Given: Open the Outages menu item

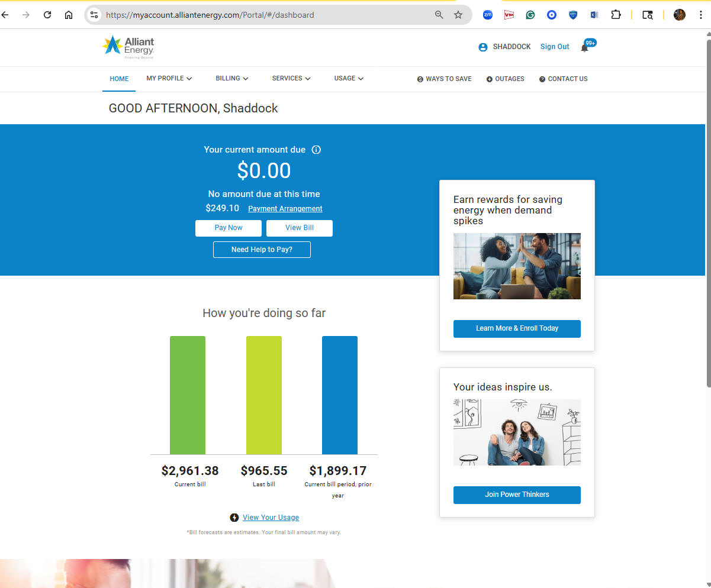Looking at the screenshot, I should pos(505,79).
